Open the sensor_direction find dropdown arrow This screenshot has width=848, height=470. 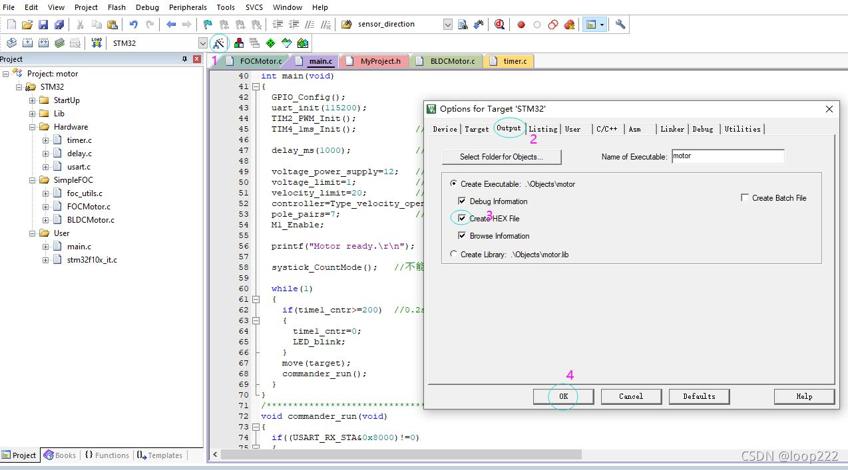[x=448, y=24]
